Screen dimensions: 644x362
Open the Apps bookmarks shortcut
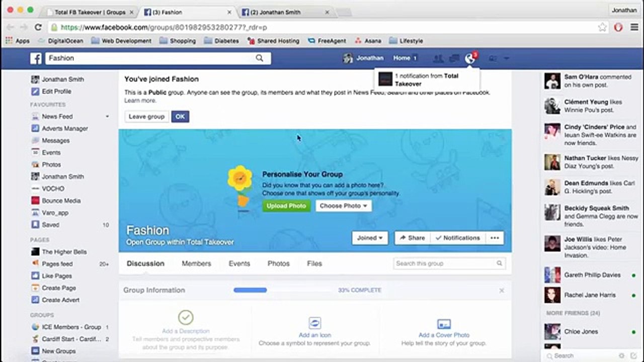(x=18, y=41)
